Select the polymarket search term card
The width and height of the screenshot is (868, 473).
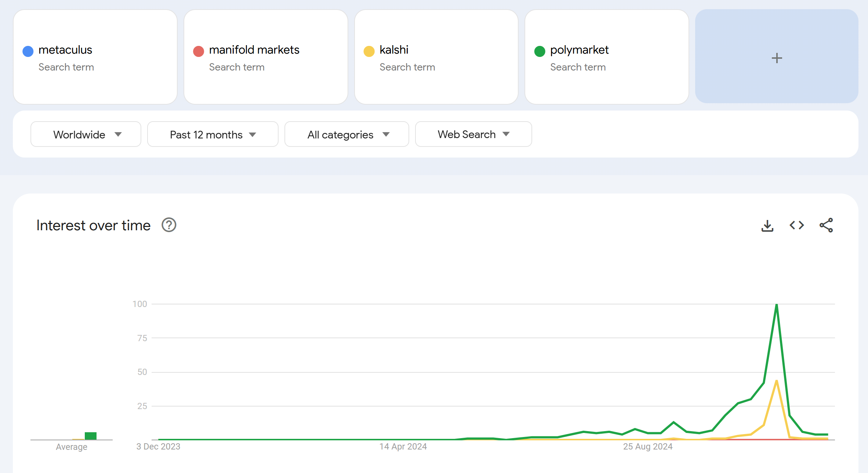coord(607,57)
